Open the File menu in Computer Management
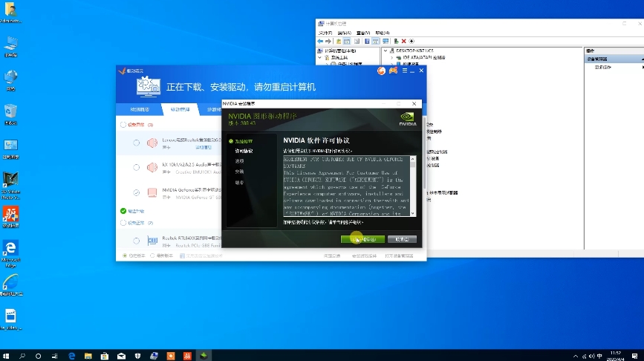The image size is (644, 361). [325, 33]
